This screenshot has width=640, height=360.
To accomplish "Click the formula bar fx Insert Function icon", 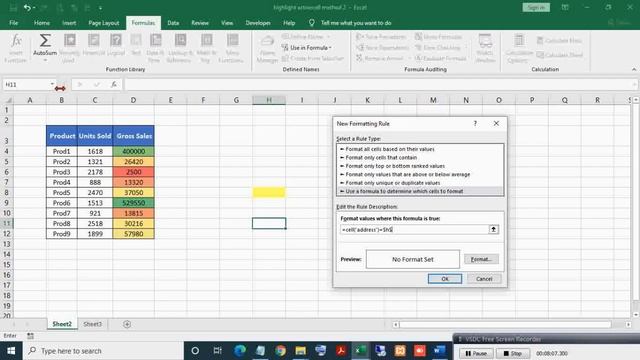I will pos(113,84).
